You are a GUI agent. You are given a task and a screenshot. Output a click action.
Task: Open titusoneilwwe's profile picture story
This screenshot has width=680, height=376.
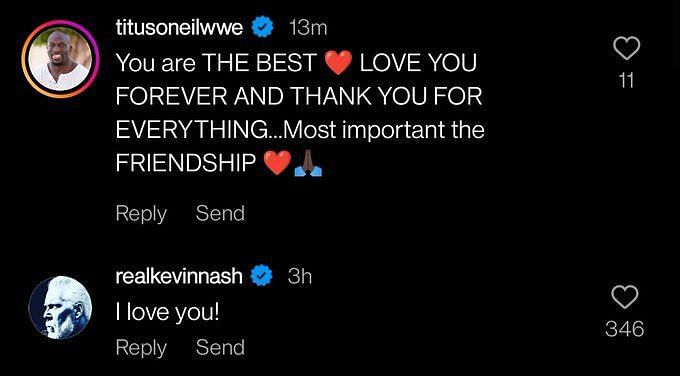60,59
